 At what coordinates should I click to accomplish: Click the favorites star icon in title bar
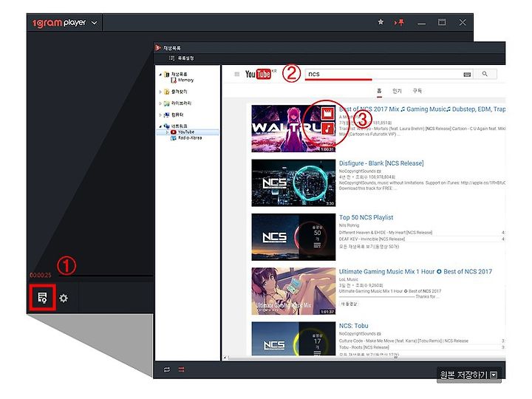pyautogui.click(x=381, y=22)
